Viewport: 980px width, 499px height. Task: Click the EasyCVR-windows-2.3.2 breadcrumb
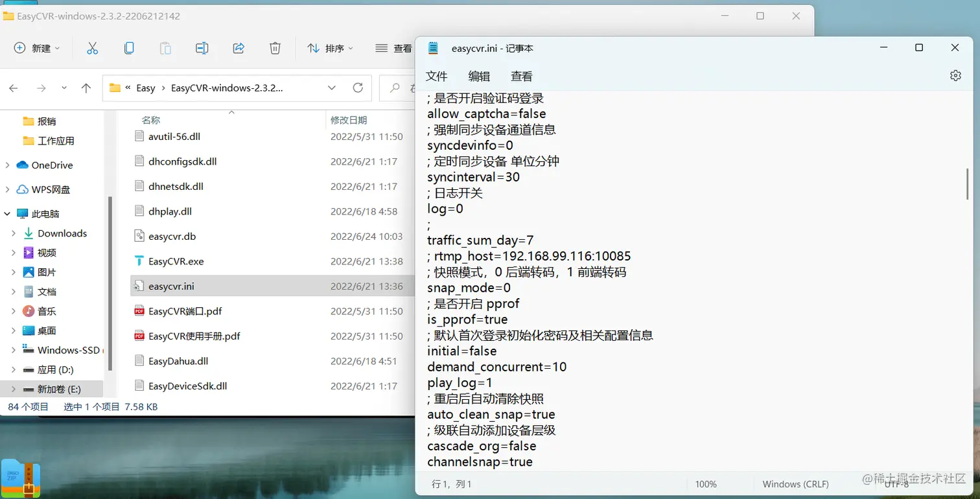[227, 88]
